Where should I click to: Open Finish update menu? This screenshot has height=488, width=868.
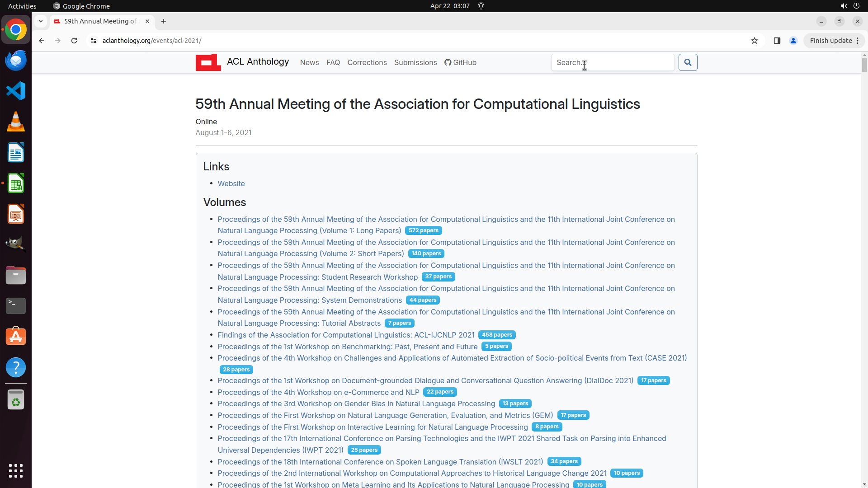[834, 41]
